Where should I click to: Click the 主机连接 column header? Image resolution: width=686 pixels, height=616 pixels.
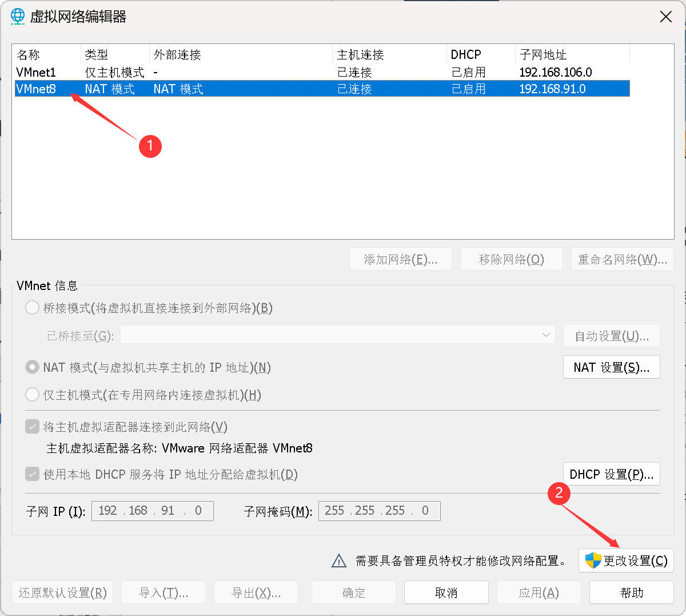[x=389, y=55]
